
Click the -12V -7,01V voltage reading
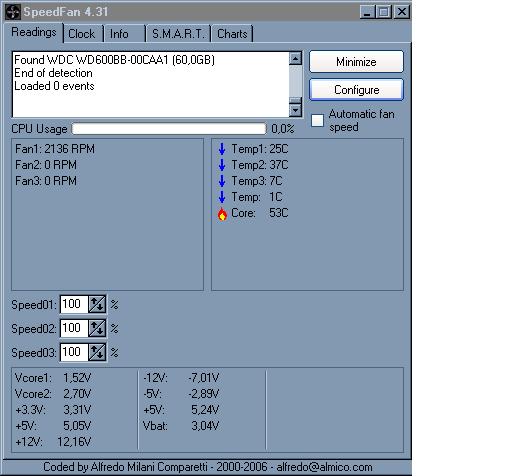point(181,378)
